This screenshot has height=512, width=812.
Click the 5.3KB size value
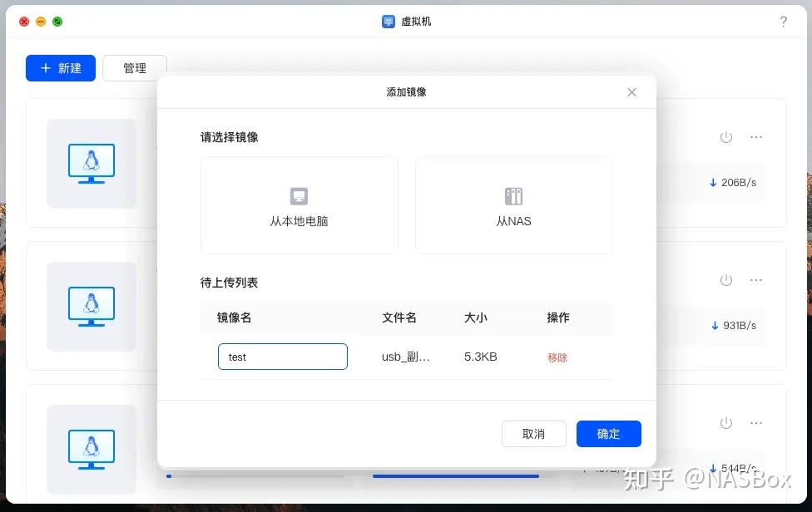coord(481,357)
